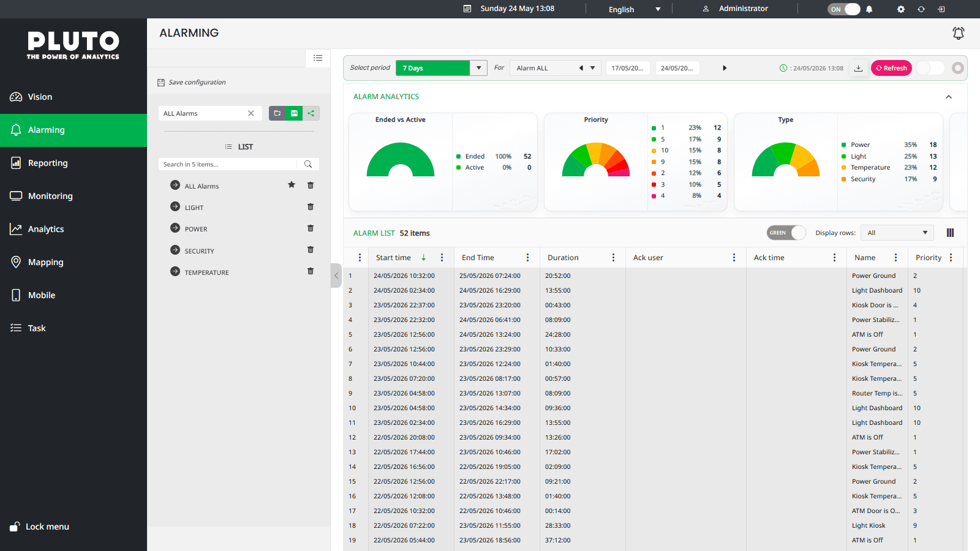The image size is (980, 551).
Task: Delete the POWER list entry
Action: click(x=311, y=228)
